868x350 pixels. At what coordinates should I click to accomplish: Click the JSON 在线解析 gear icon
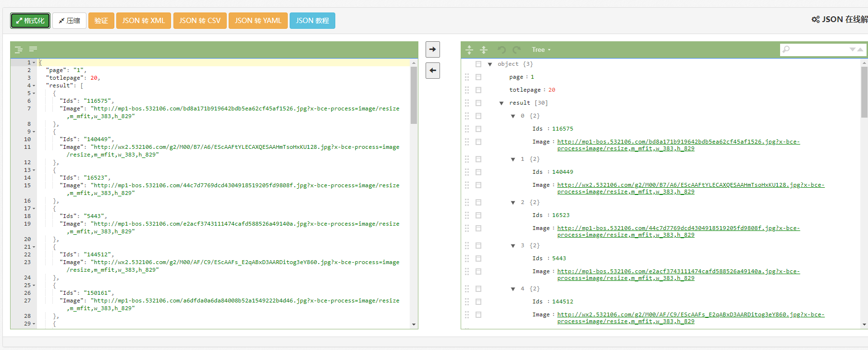coord(816,19)
